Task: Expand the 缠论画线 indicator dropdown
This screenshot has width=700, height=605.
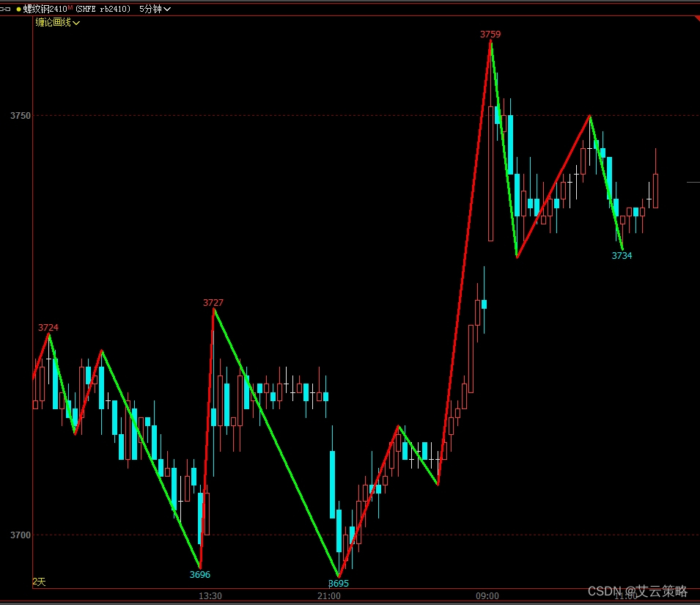Action: click(x=58, y=22)
